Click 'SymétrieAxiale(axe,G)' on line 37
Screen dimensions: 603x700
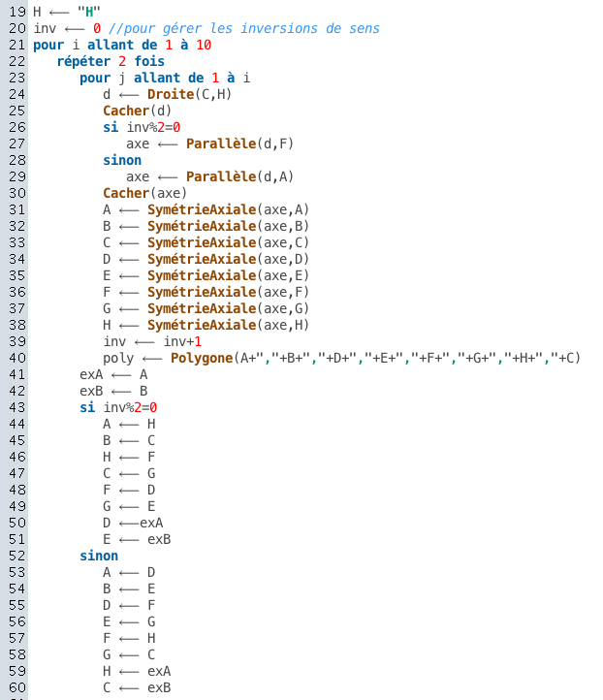coord(228,309)
